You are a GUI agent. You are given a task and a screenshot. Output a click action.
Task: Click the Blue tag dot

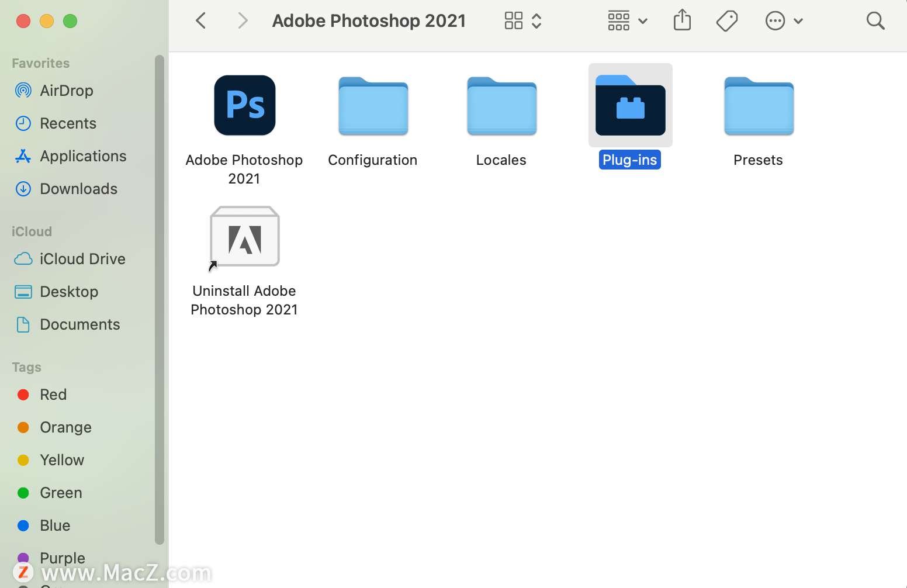click(x=23, y=525)
